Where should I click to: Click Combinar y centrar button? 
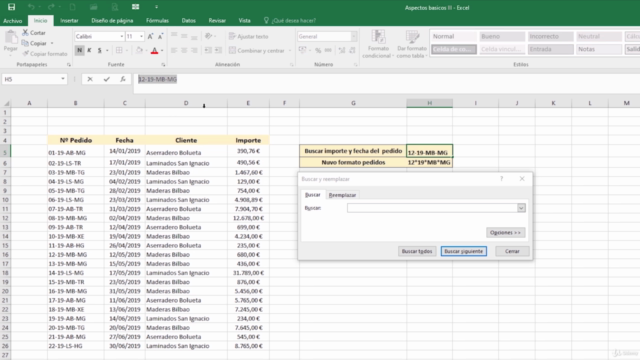click(x=257, y=51)
